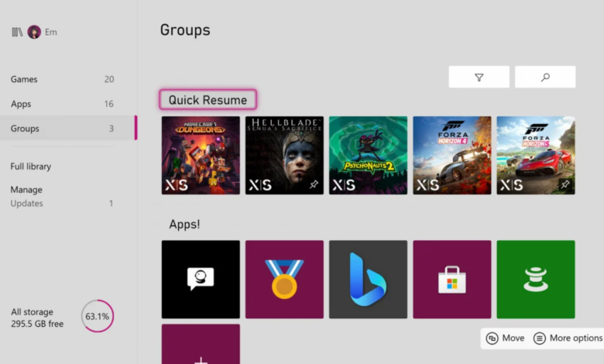Launch Minecraft Dungeons tile
The height and width of the screenshot is (364, 604).
coord(201,155)
